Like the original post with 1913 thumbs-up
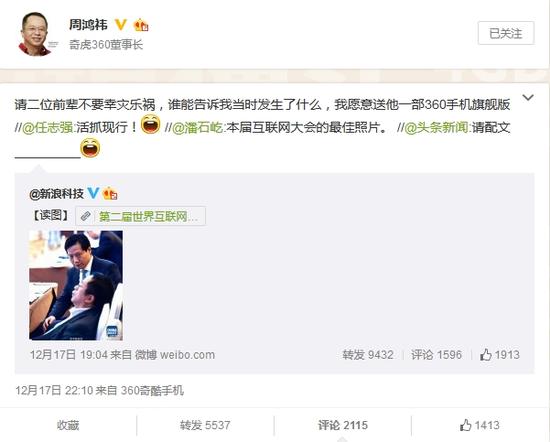This screenshot has width=550, height=442. coord(499,355)
